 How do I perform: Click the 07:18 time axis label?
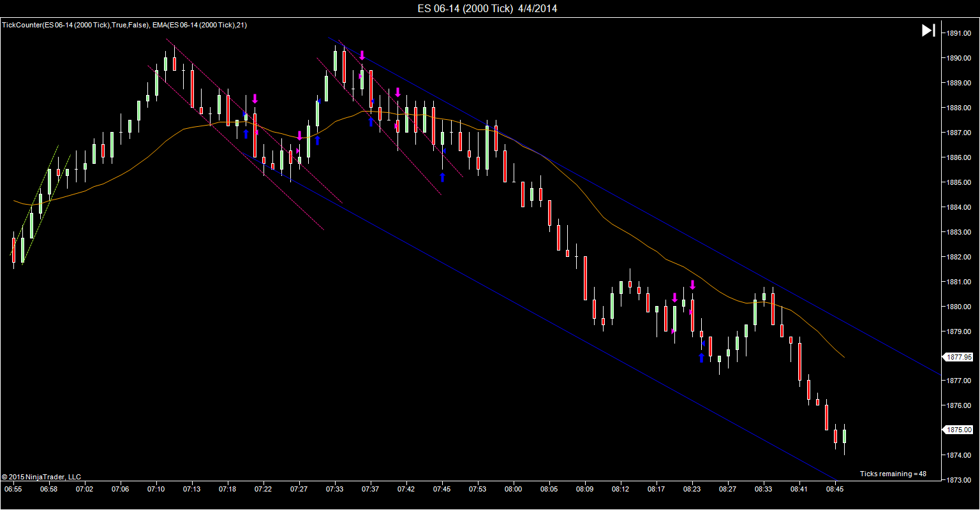pyautogui.click(x=228, y=490)
